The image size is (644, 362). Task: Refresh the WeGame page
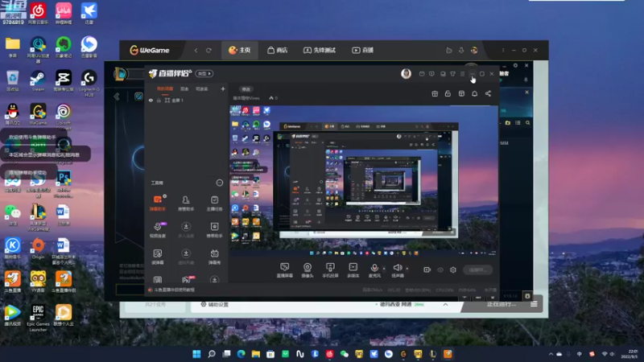coord(208,50)
